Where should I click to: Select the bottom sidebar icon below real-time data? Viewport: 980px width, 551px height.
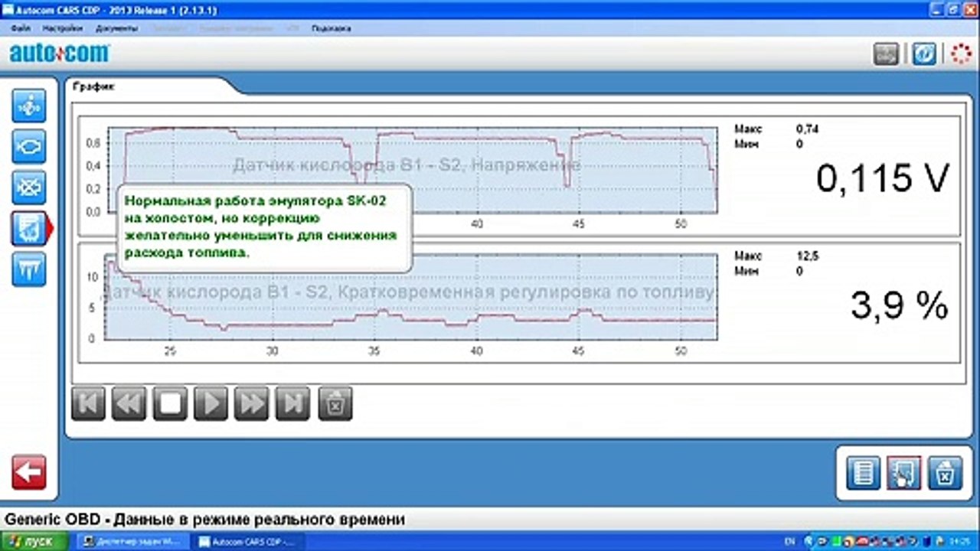click(x=29, y=269)
